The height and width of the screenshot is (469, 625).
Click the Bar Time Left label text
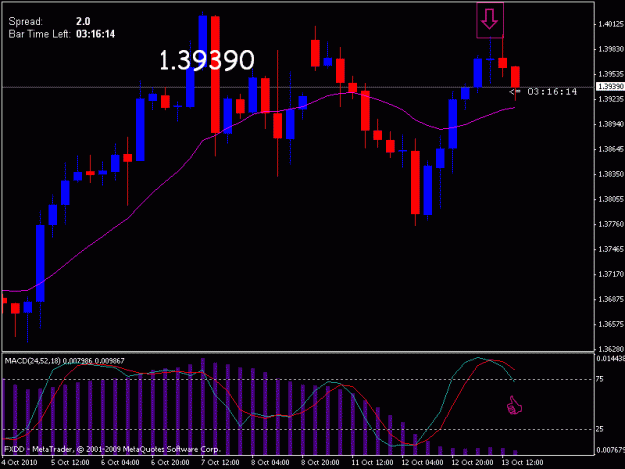(39, 34)
